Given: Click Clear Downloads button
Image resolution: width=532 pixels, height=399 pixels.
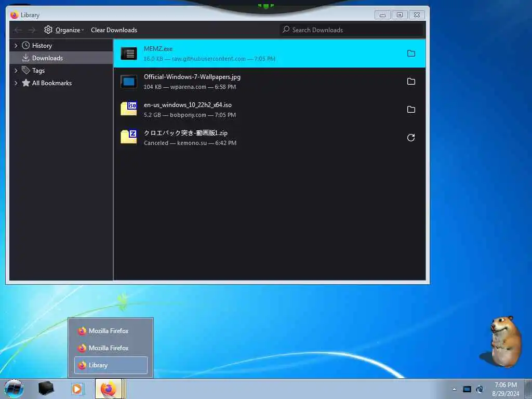Looking at the screenshot, I should pyautogui.click(x=114, y=30).
